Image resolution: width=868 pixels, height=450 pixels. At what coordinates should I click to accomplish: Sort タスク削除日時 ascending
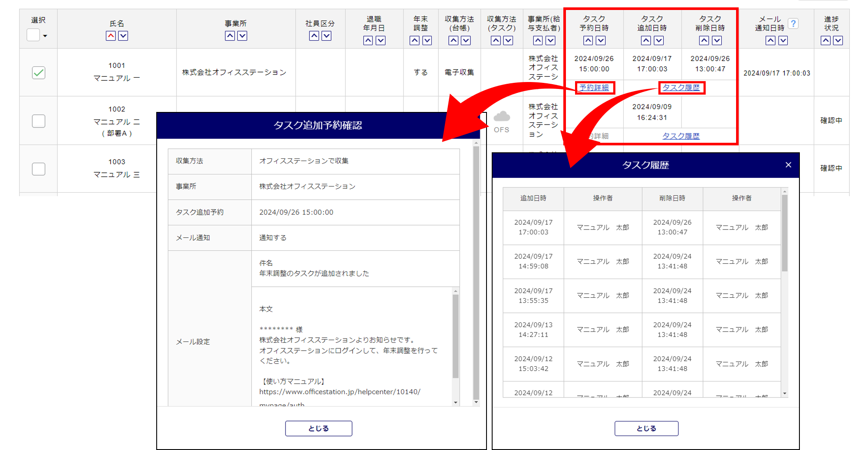pos(704,40)
